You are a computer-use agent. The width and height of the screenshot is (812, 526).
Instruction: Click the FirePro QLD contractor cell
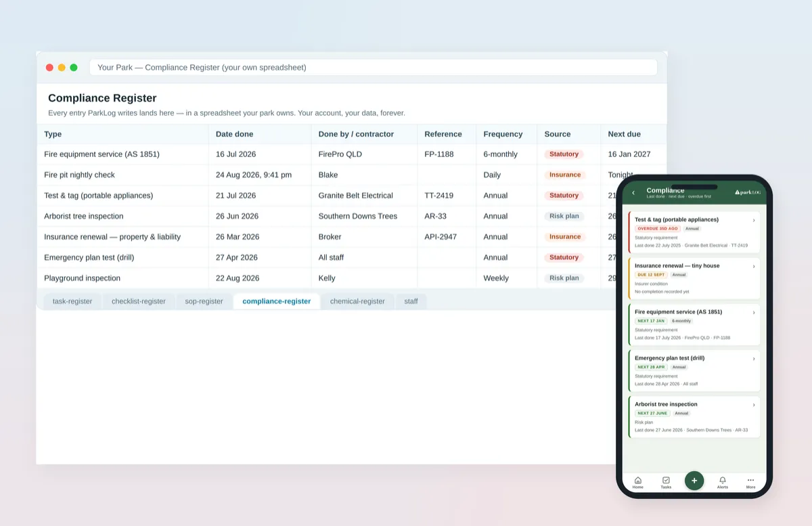pyautogui.click(x=364, y=154)
